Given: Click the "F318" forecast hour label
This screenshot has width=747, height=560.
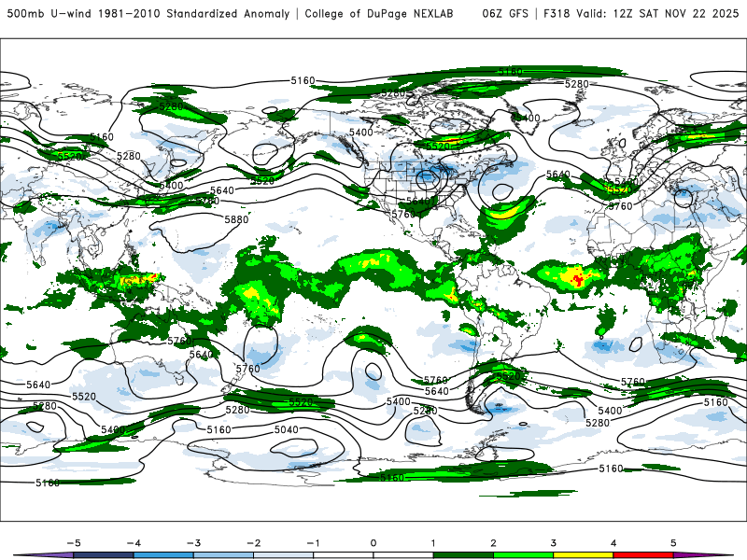Looking at the screenshot, I should [557, 13].
